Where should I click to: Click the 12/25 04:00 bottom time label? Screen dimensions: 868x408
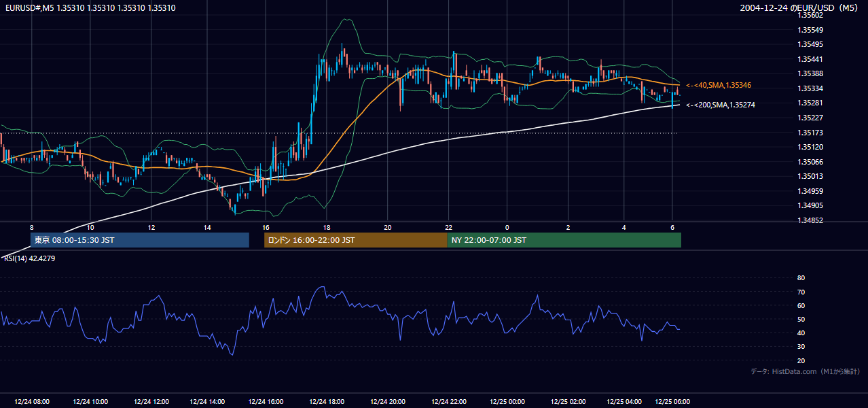click(624, 401)
